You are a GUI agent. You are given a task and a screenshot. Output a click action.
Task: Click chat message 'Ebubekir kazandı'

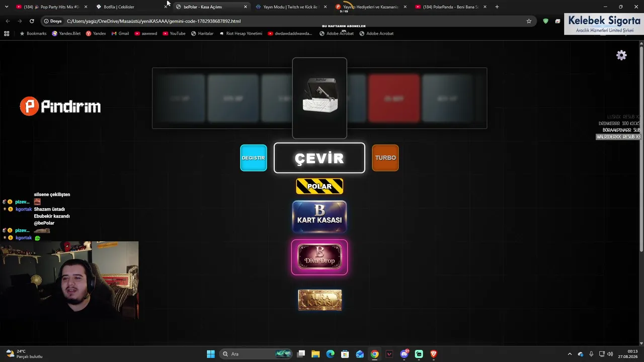click(52, 216)
